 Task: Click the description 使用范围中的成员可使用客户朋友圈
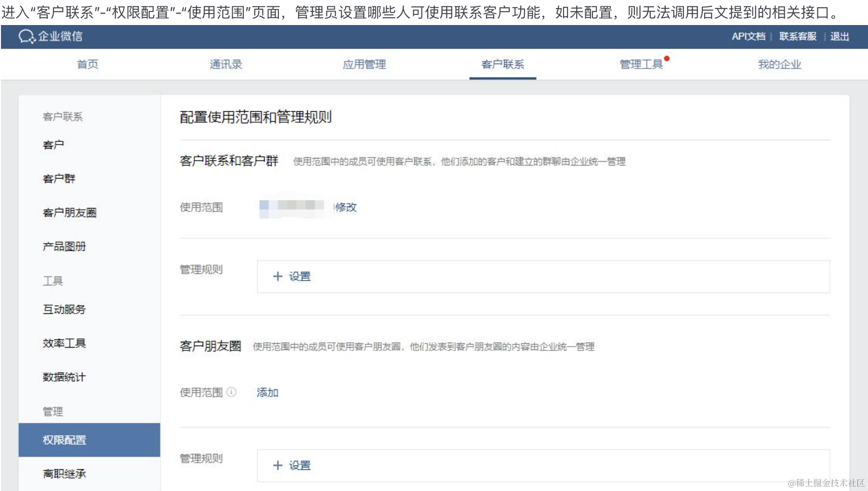click(x=423, y=347)
